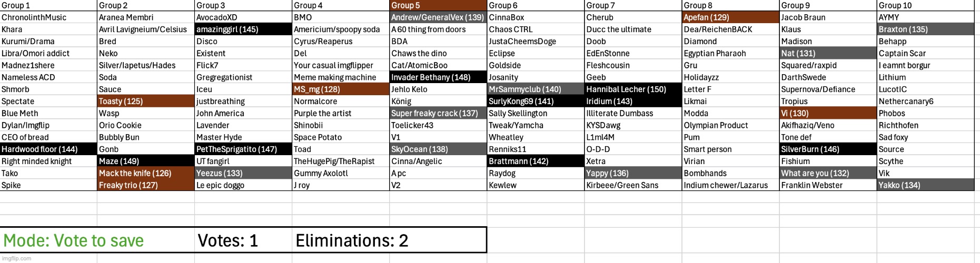Select the Maze (149) cell
The image size is (980, 263).
click(146, 161)
